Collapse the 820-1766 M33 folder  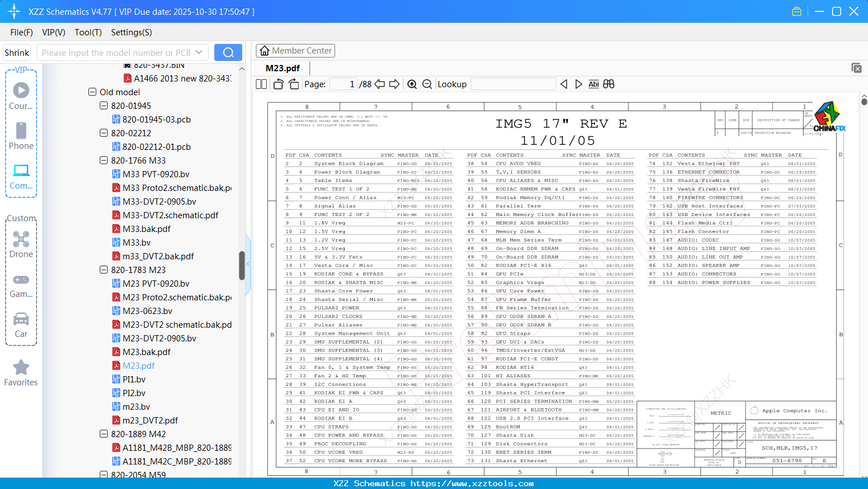pos(104,160)
